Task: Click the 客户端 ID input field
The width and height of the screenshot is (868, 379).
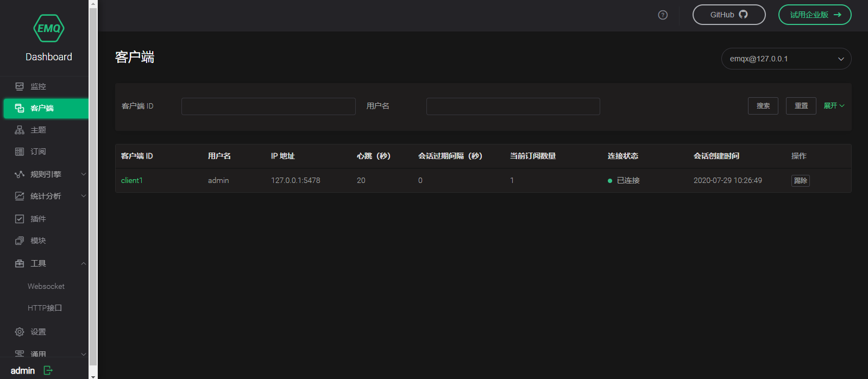Action: point(268,106)
